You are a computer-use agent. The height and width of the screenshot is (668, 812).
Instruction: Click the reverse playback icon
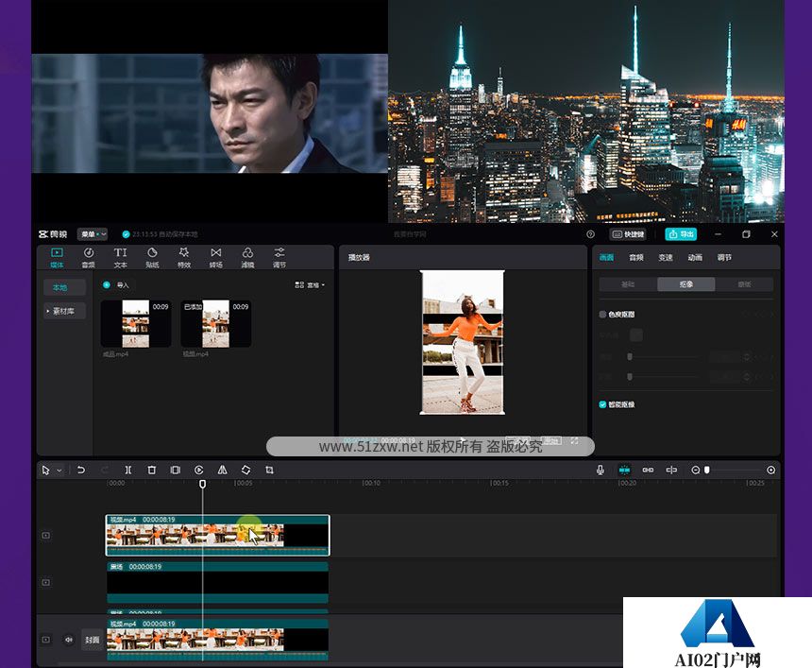pyautogui.click(x=199, y=470)
